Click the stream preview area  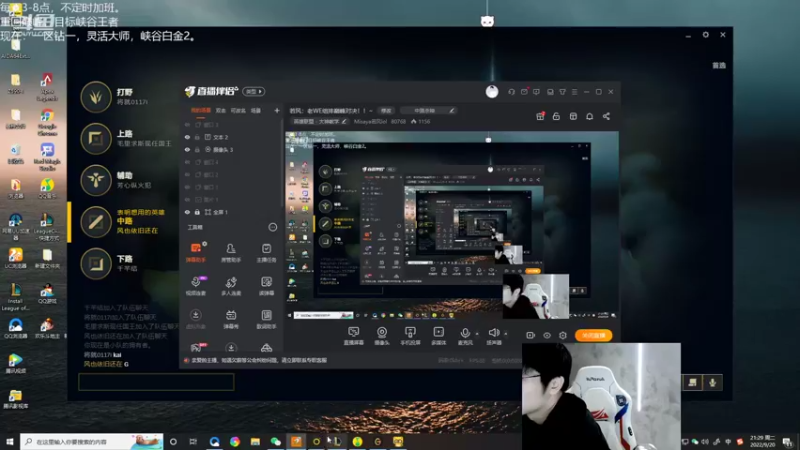(452, 226)
